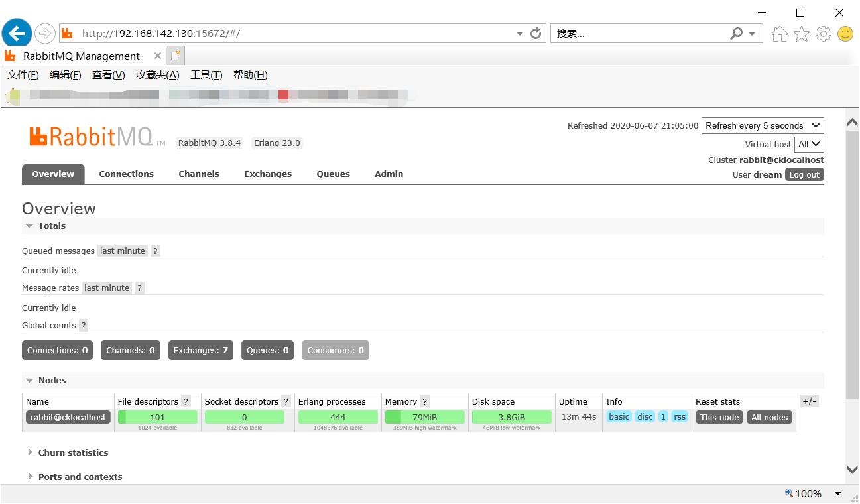Viewport: 860px width, 504px height.
Task: Close the RabbitMQ Management tab
Action: click(157, 56)
